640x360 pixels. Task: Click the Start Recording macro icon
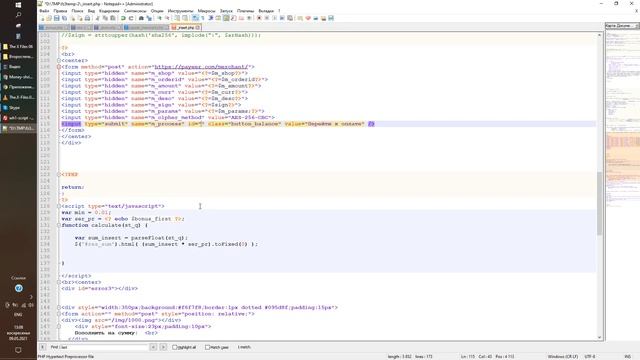click(259, 18)
